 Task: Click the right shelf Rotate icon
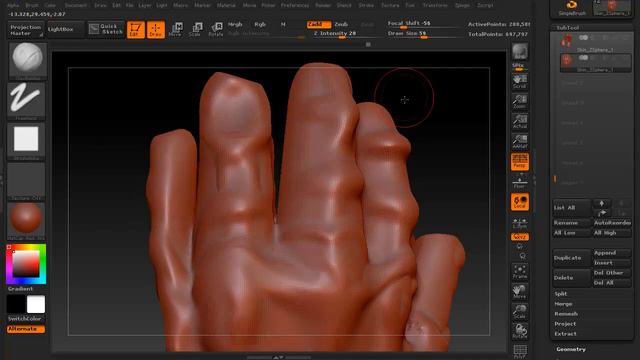(x=520, y=331)
